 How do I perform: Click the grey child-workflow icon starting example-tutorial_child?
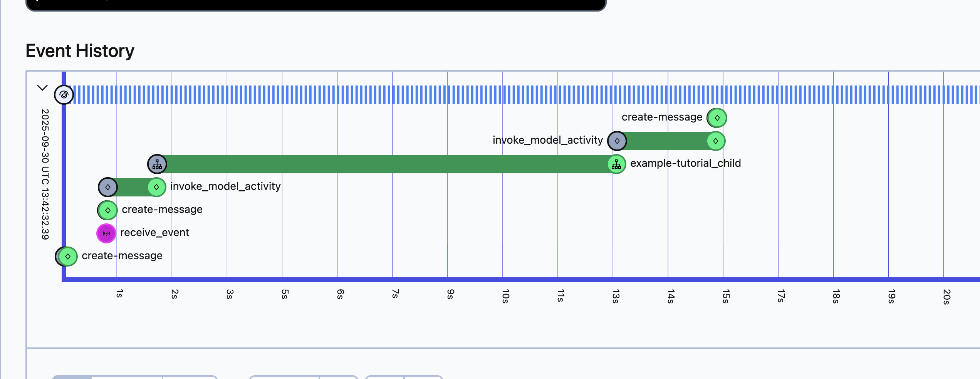(157, 164)
